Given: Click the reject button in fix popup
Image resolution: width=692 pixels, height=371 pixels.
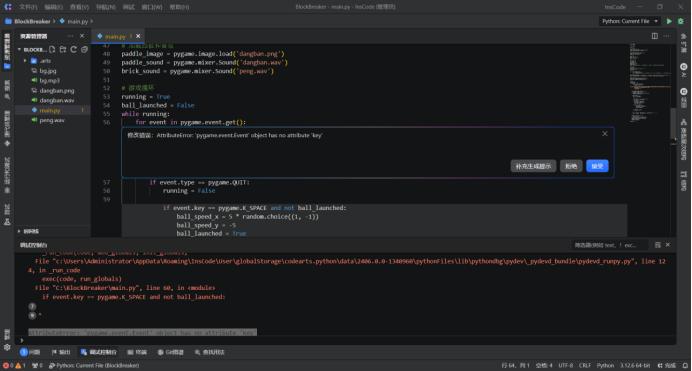Looking at the screenshot, I should [x=571, y=166].
